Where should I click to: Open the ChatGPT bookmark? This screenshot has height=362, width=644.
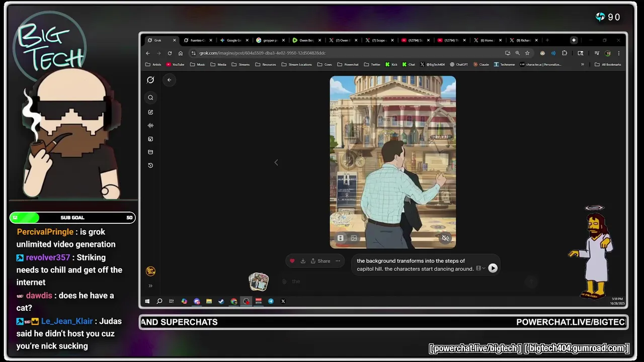[458, 64]
